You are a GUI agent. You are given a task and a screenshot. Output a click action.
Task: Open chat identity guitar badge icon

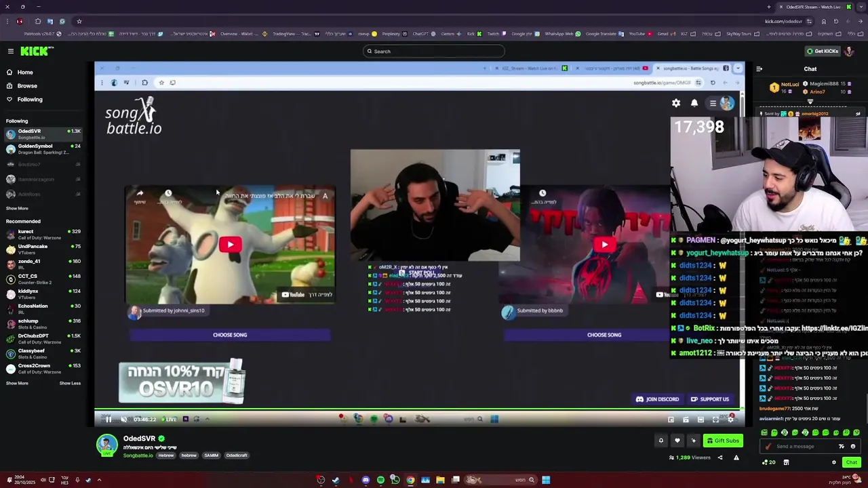(768, 447)
